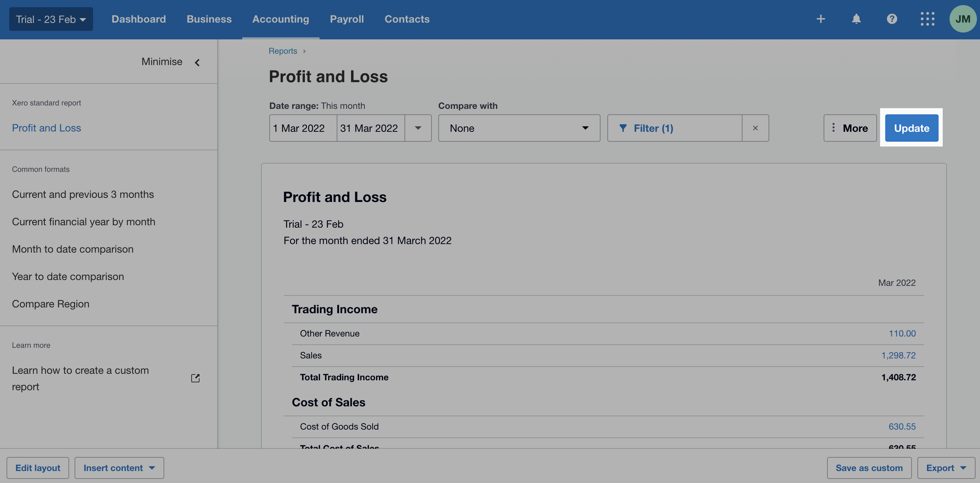Click the Update button
Viewport: 980px width, 483px height.
[x=912, y=128]
